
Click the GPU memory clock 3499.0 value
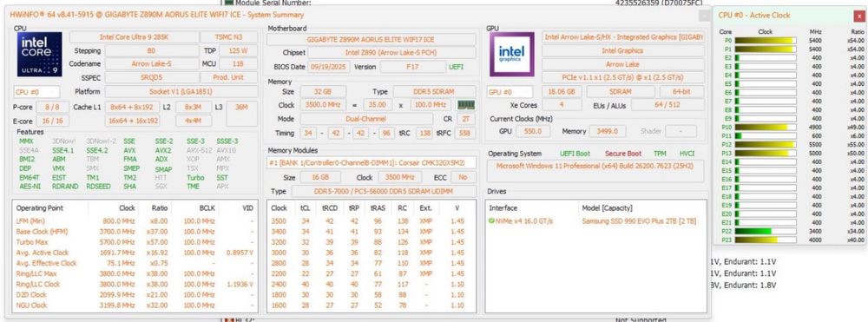(x=608, y=131)
